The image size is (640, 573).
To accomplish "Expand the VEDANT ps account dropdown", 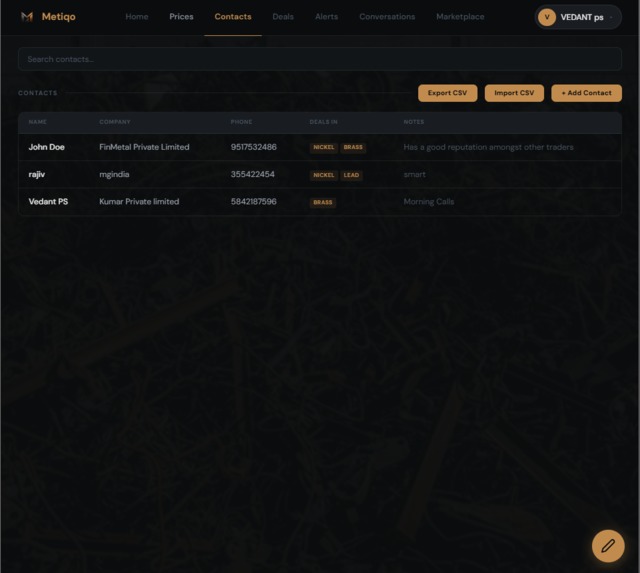I will [578, 17].
